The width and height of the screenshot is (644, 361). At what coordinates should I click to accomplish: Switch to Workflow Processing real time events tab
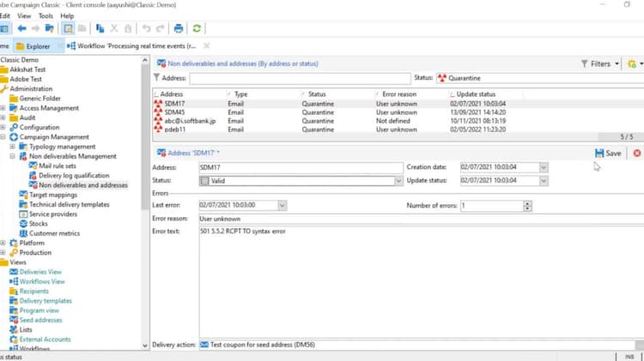132,46
